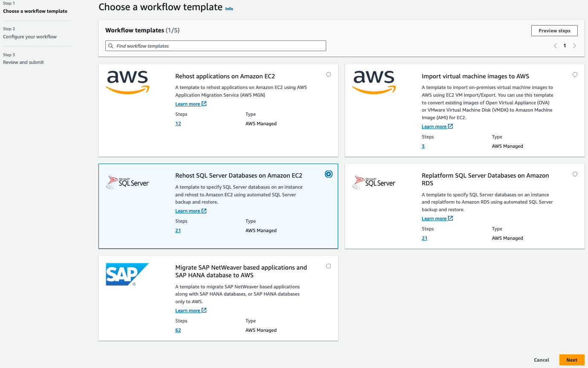
Task: Click Cancel at the bottom
Action: pyautogui.click(x=541, y=360)
